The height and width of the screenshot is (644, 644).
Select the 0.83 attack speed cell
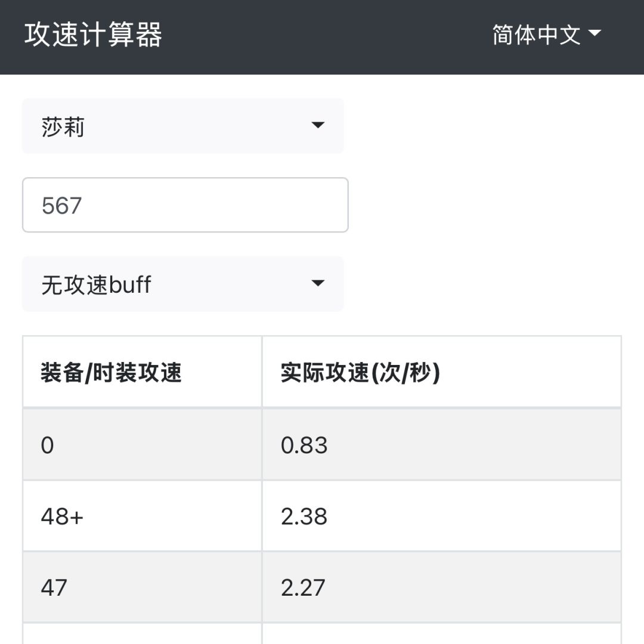pyautogui.click(x=441, y=445)
